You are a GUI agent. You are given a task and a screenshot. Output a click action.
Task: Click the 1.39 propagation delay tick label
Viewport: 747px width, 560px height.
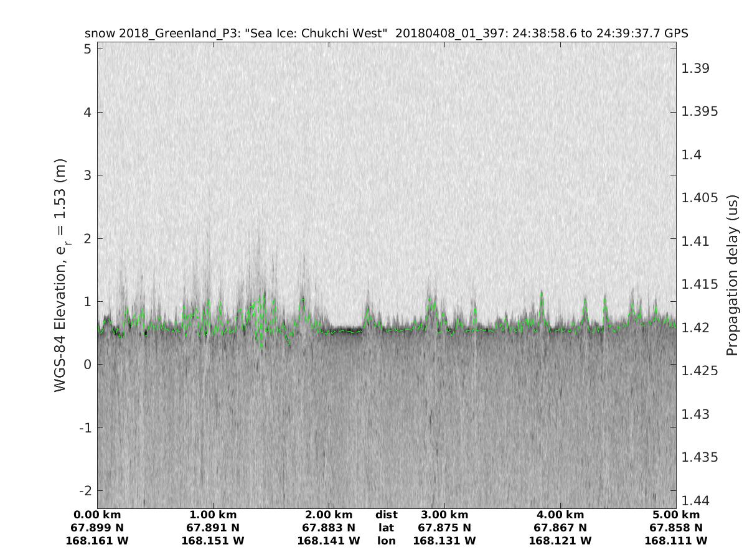tap(695, 68)
